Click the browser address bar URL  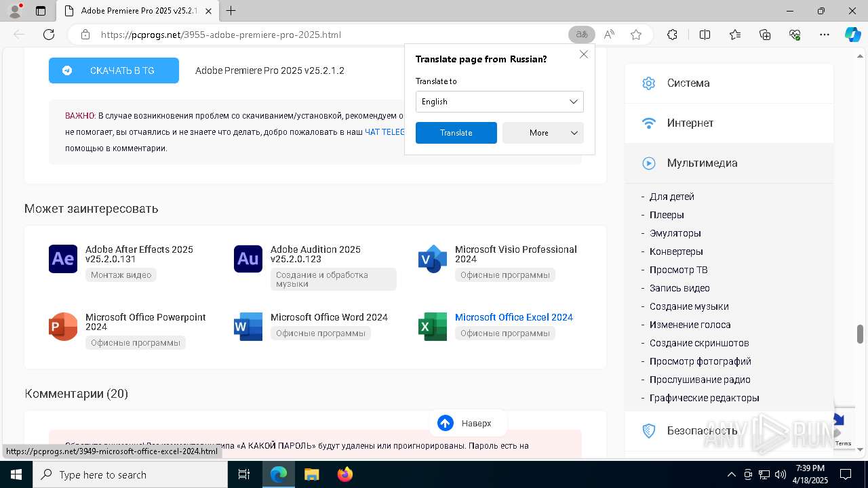pyautogui.click(x=221, y=35)
